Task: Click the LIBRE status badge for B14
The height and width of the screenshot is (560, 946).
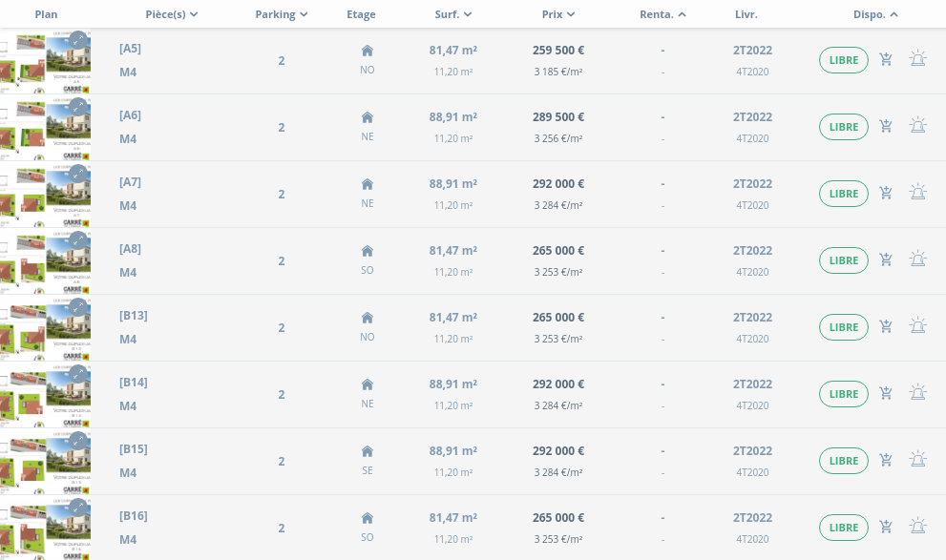Action: coord(844,394)
